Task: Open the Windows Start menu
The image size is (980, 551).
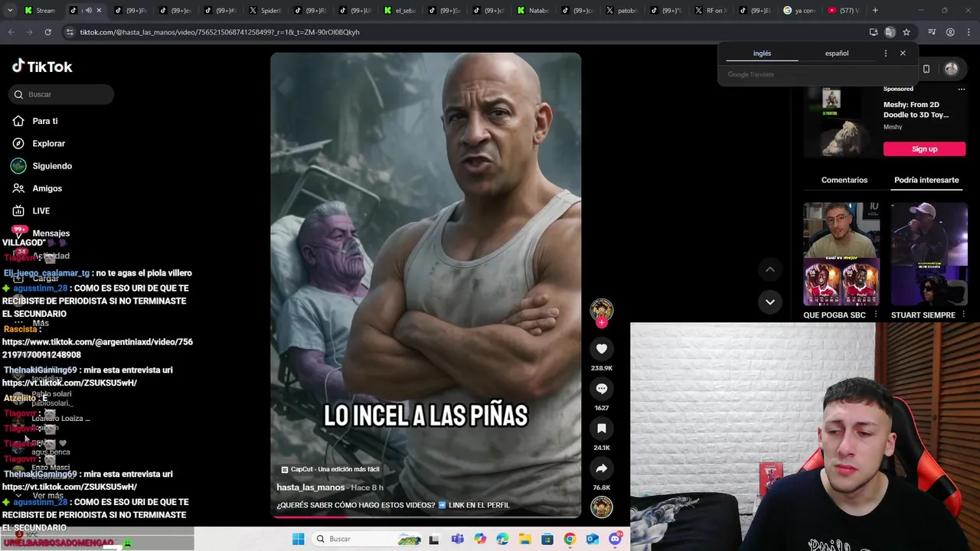Action: (298, 539)
